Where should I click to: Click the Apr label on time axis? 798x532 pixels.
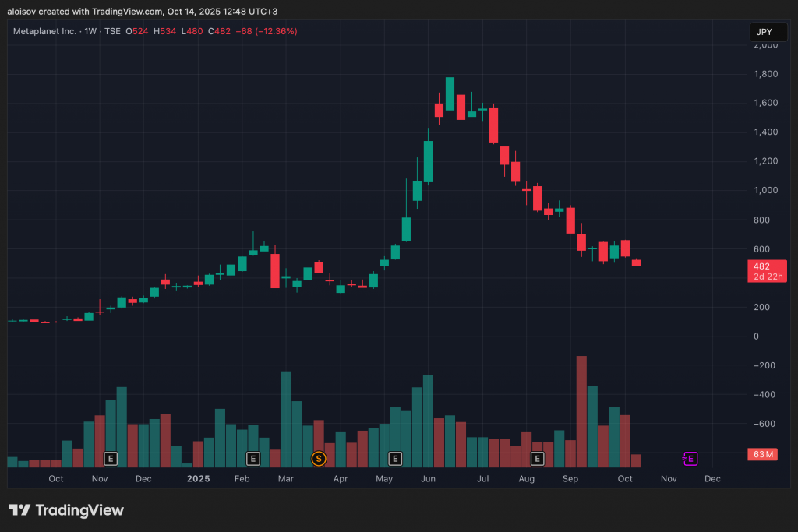pyautogui.click(x=341, y=478)
